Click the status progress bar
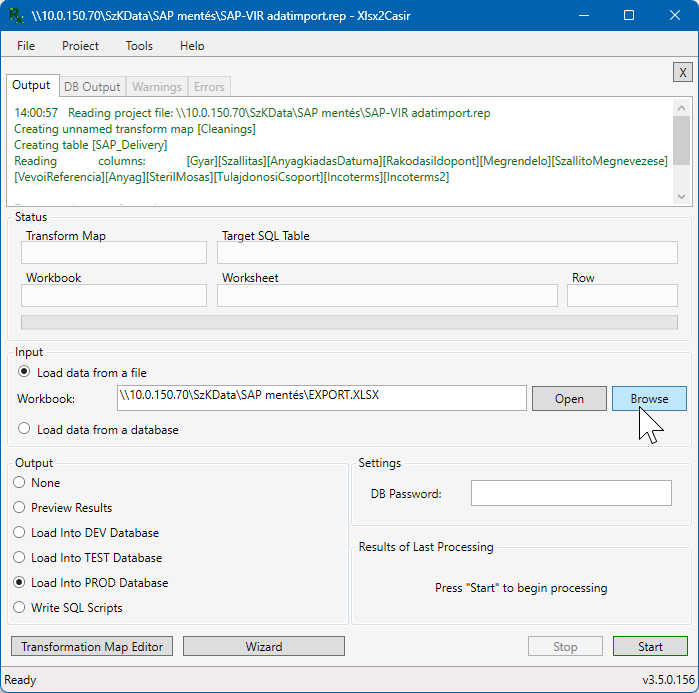Image resolution: width=699 pixels, height=693 pixels. coord(349,322)
